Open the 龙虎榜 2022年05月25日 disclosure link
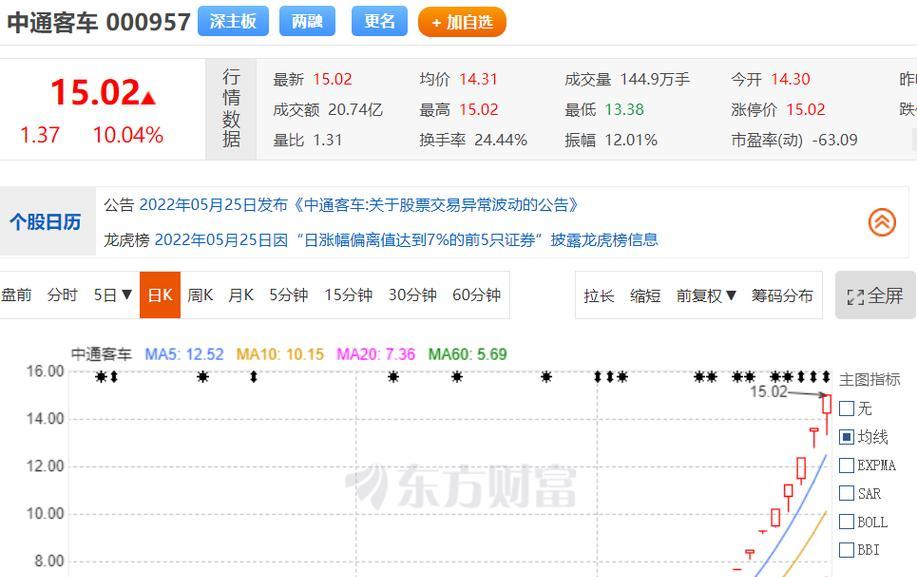The image size is (917, 577). tap(406, 240)
